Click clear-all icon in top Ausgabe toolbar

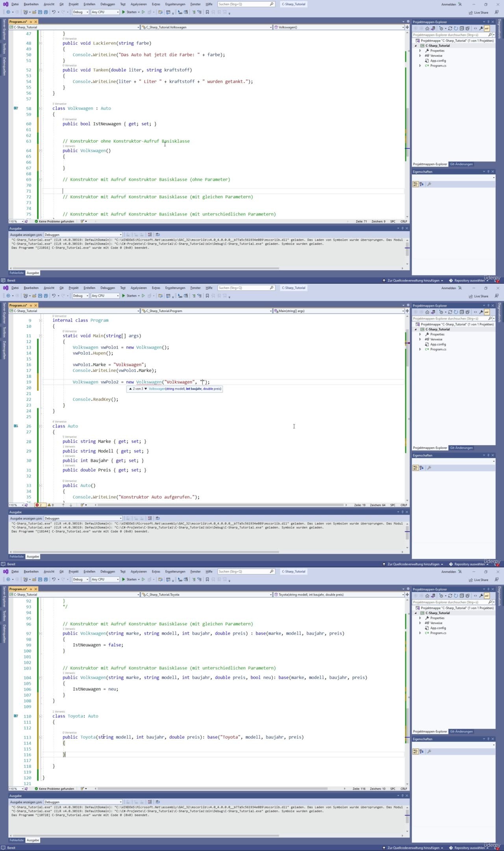(x=150, y=235)
